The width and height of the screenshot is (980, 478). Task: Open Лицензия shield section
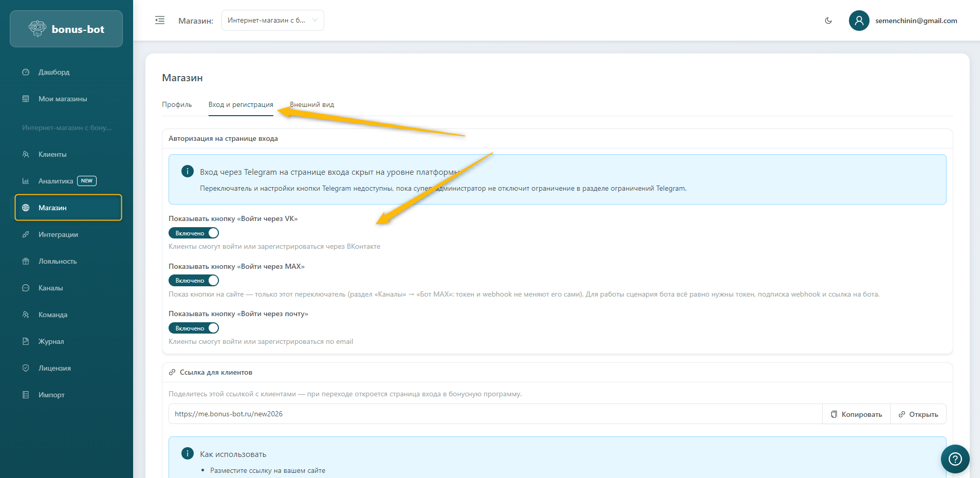(x=54, y=368)
